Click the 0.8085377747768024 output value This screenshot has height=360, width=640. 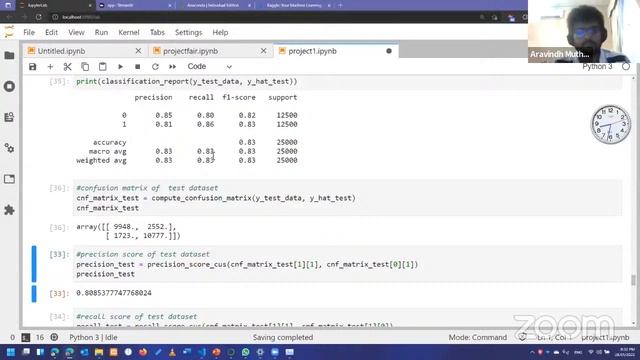pos(114,293)
